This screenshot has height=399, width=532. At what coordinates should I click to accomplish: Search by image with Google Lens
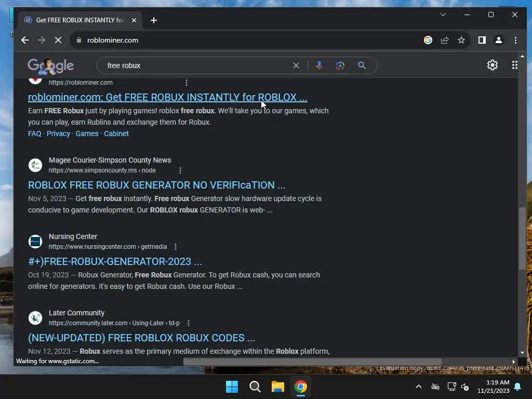point(340,65)
